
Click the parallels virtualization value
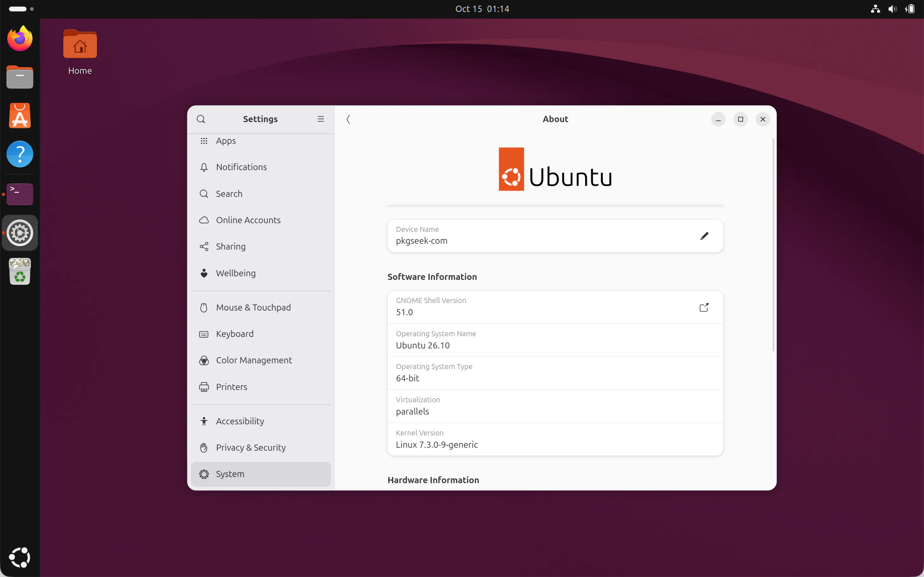[x=412, y=412]
